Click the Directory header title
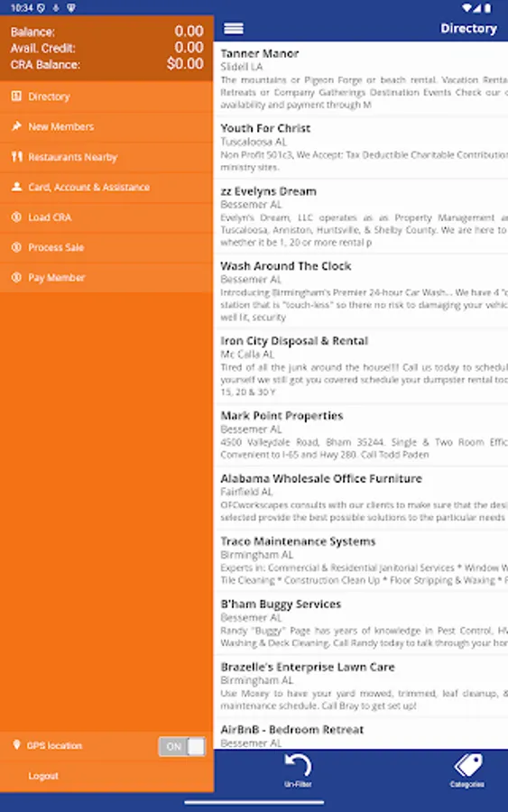This screenshot has height=812, width=508. point(468,29)
